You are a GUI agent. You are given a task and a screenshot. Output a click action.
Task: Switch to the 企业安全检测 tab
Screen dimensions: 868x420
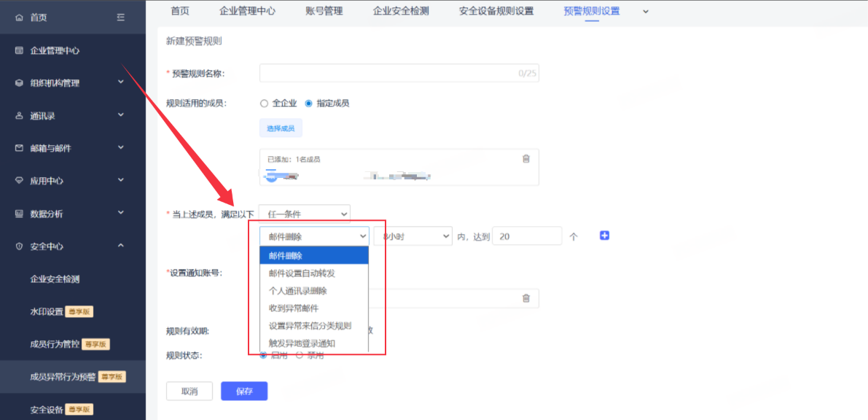click(401, 10)
